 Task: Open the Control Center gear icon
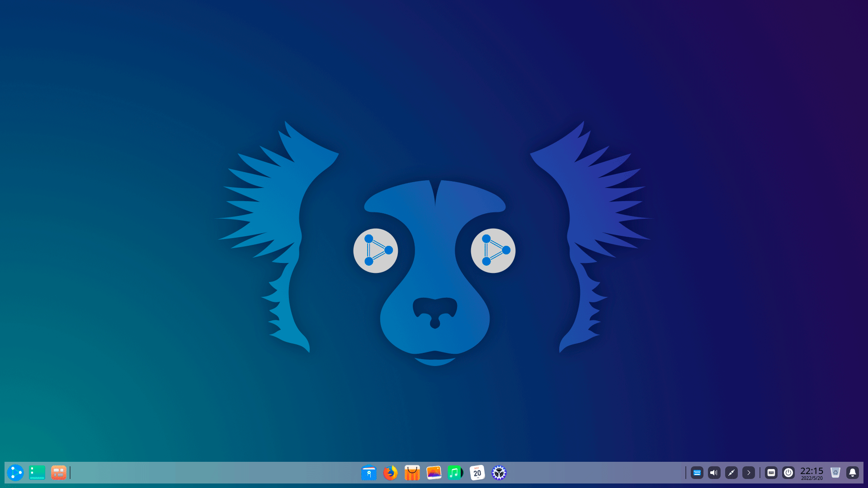[499, 473]
